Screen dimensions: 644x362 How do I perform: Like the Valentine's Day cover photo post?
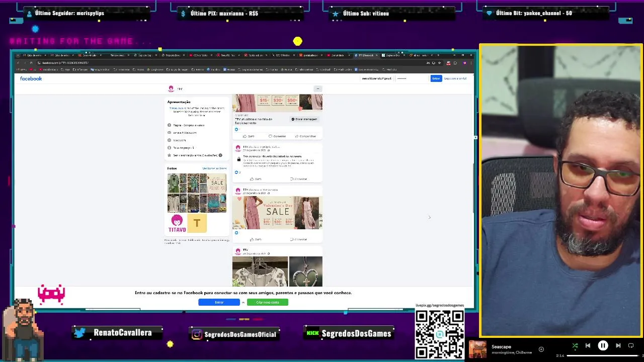click(256, 239)
